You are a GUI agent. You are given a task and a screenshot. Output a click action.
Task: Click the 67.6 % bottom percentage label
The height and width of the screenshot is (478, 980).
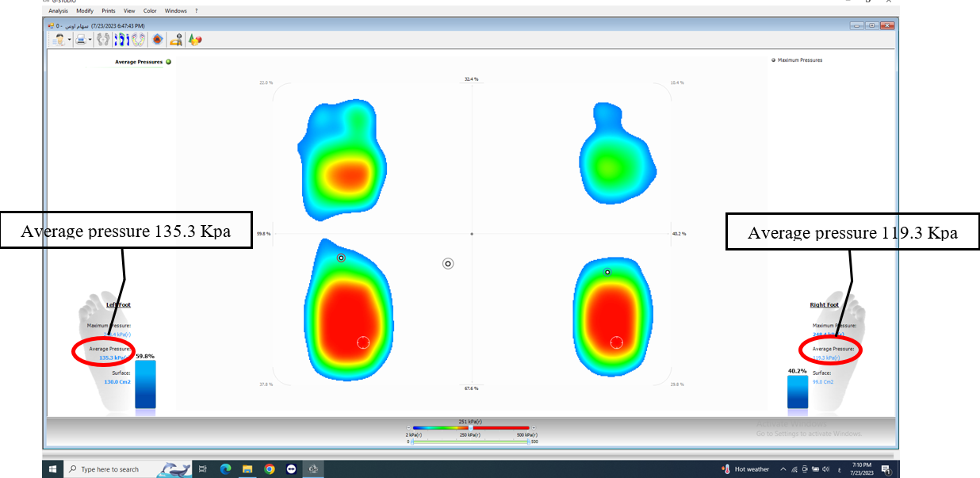pos(472,388)
